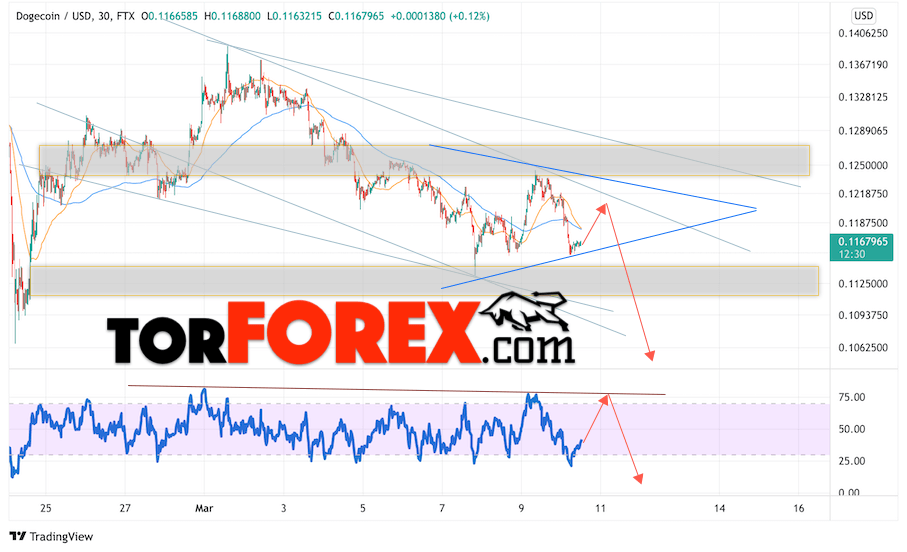This screenshot has width=907, height=552.
Task: Click the RSI axis label 75.00
Action: 851,397
